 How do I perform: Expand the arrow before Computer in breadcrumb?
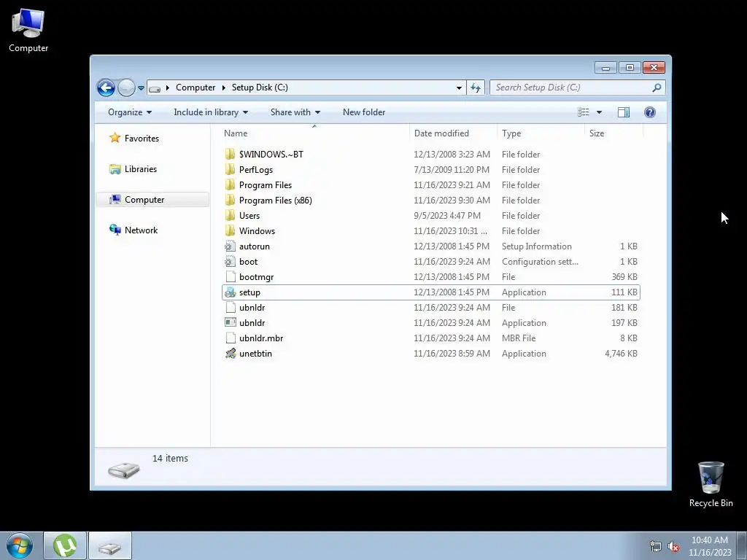point(168,87)
